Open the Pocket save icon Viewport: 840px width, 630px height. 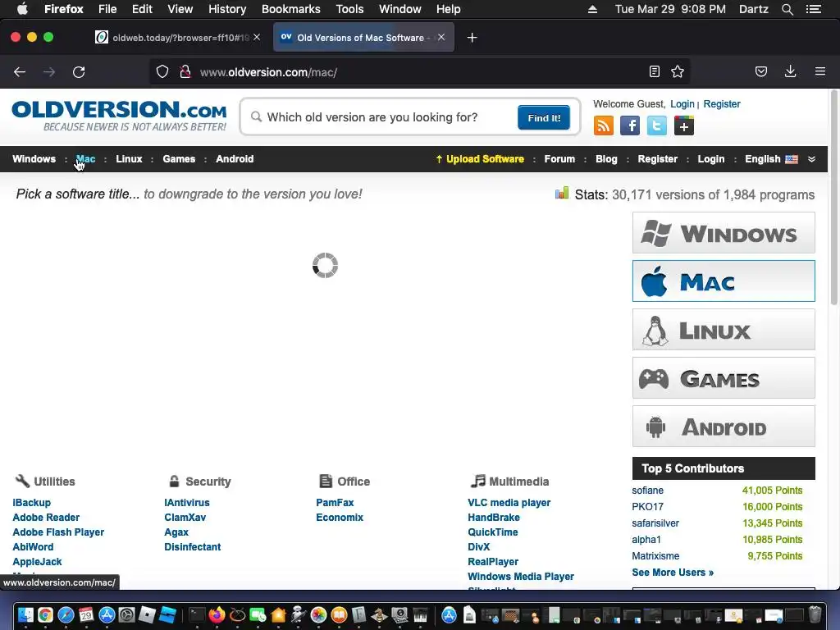tap(761, 72)
